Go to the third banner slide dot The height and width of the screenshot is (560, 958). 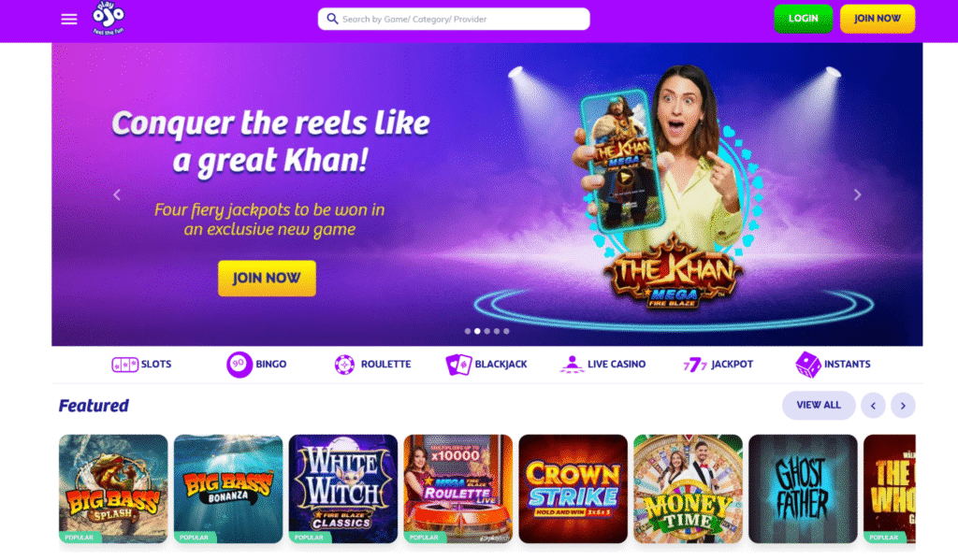click(486, 332)
